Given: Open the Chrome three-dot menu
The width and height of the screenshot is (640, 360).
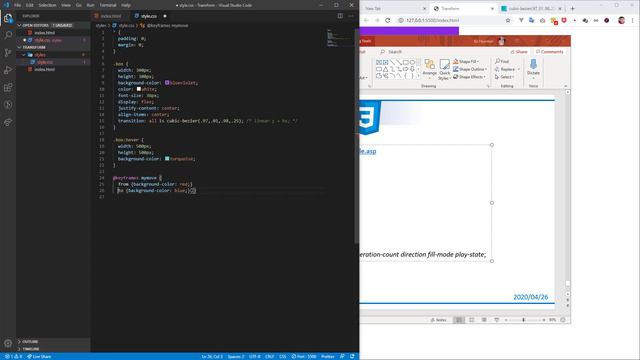Looking at the screenshot, I should [x=633, y=20].
